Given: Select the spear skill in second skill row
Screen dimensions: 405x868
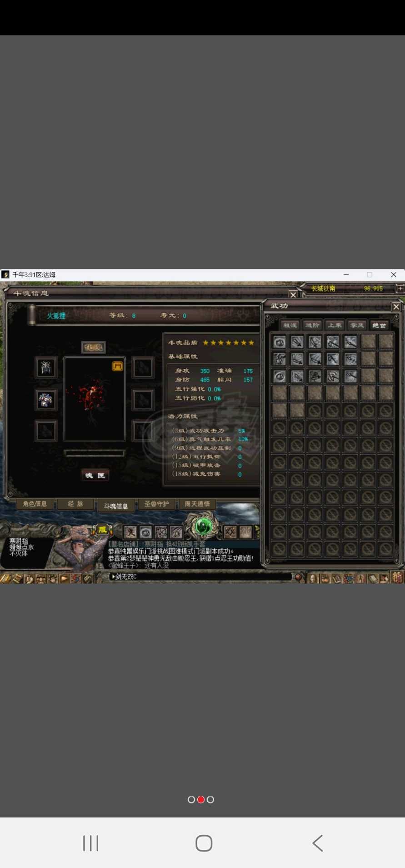Looking at the screenshot, I should (x=350, y=359).
